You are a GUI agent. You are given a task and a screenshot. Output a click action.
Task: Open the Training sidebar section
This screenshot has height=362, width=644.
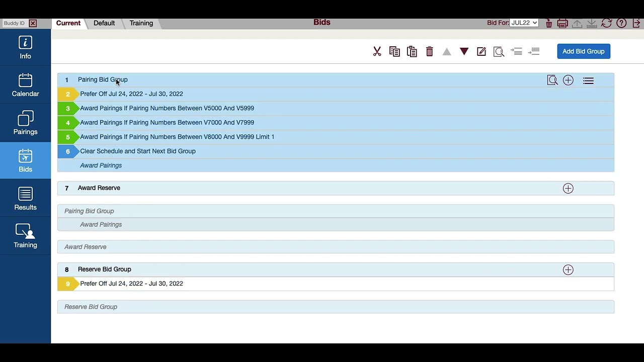[25, 236]
